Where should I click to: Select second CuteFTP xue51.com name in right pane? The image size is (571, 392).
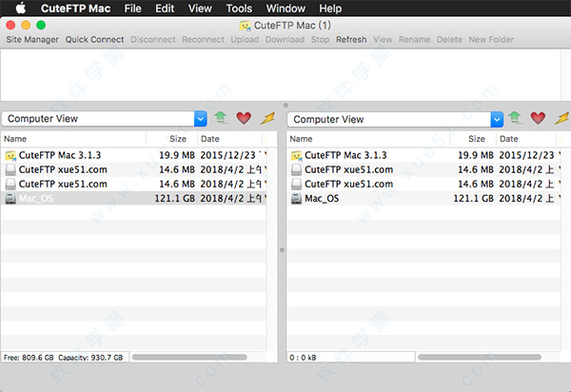pyautogui.click(x=349, y=184)
